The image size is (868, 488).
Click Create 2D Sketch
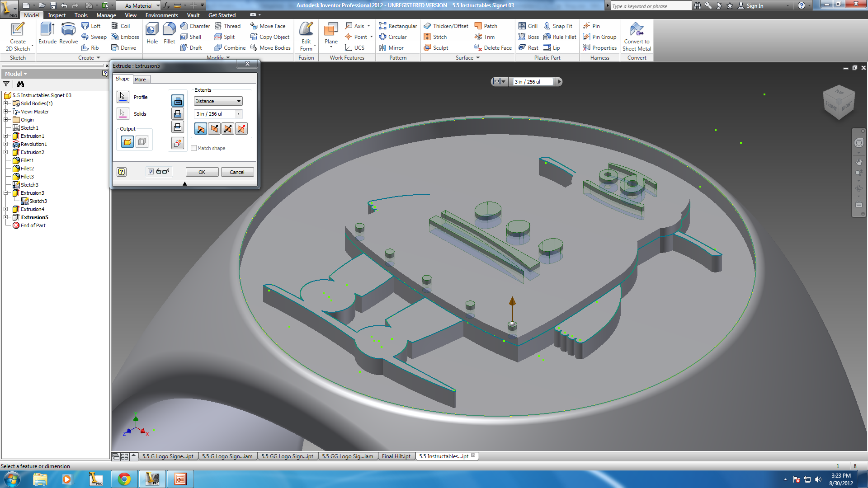[18, 36]
